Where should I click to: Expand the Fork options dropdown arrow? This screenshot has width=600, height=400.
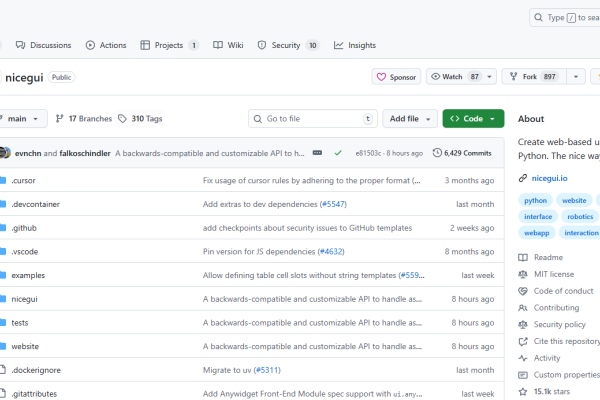(580, 77)
